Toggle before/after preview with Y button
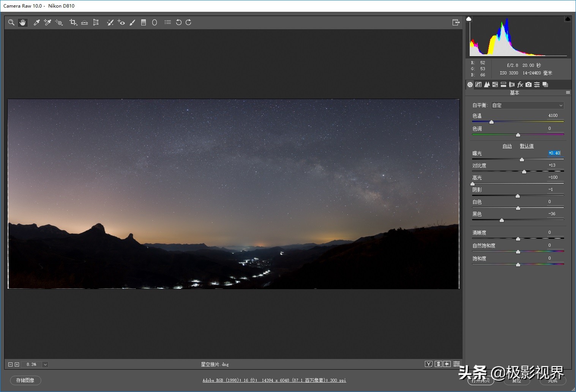 [x=429, y=364]
